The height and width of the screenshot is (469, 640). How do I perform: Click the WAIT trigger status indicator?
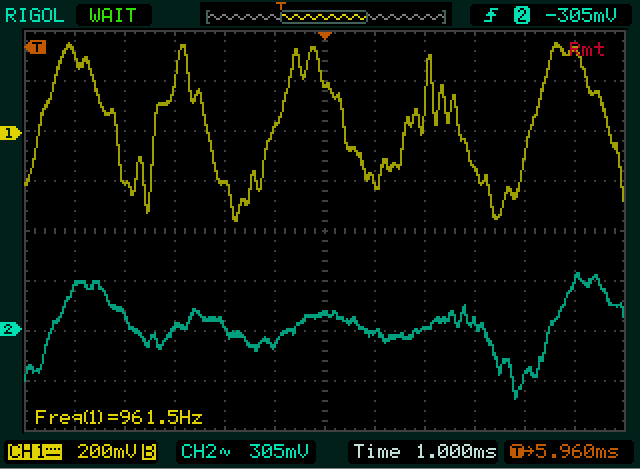coord(99,15)
